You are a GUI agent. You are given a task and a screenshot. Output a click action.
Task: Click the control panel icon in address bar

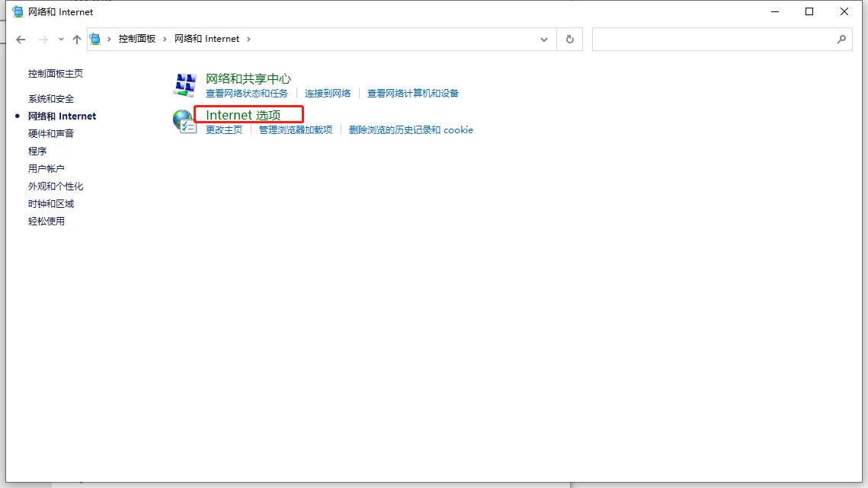(x=96, y=39)
